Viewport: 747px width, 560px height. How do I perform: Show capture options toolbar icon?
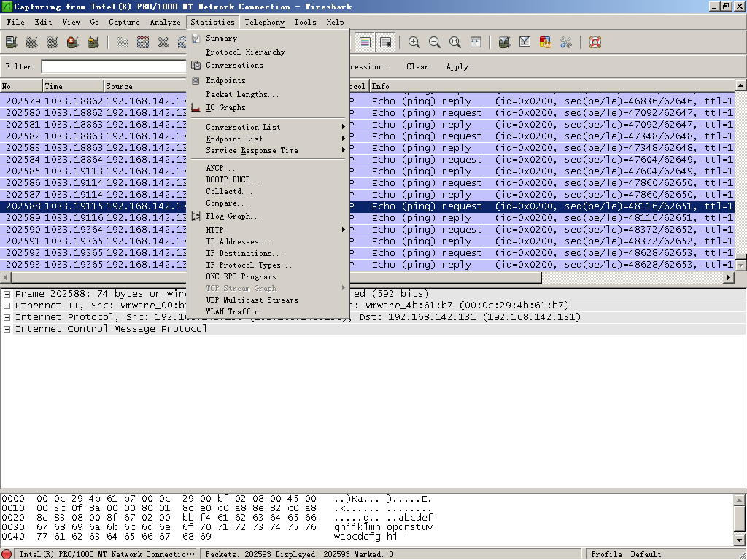[32, 42]
